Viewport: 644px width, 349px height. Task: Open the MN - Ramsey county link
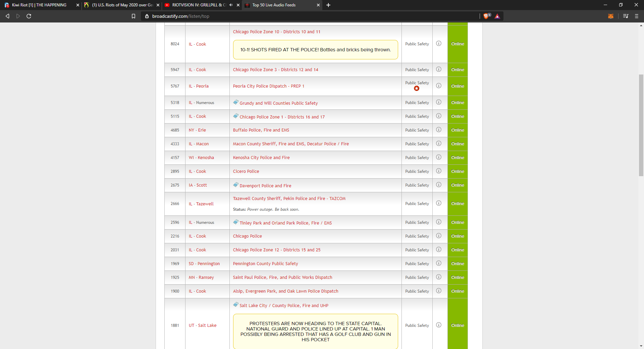[x=201, y=278]
